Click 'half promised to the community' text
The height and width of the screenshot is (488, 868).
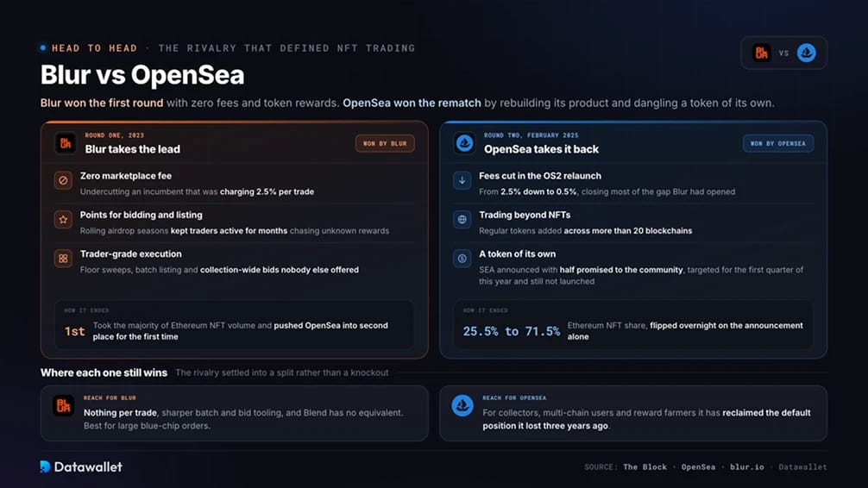tap(621, 270)
